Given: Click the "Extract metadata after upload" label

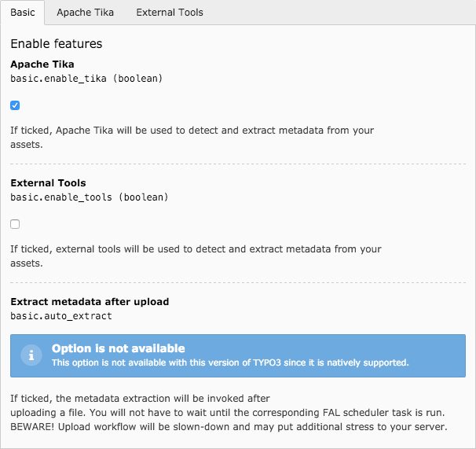Looking at the screenshot, I should [x=90, y=301].
